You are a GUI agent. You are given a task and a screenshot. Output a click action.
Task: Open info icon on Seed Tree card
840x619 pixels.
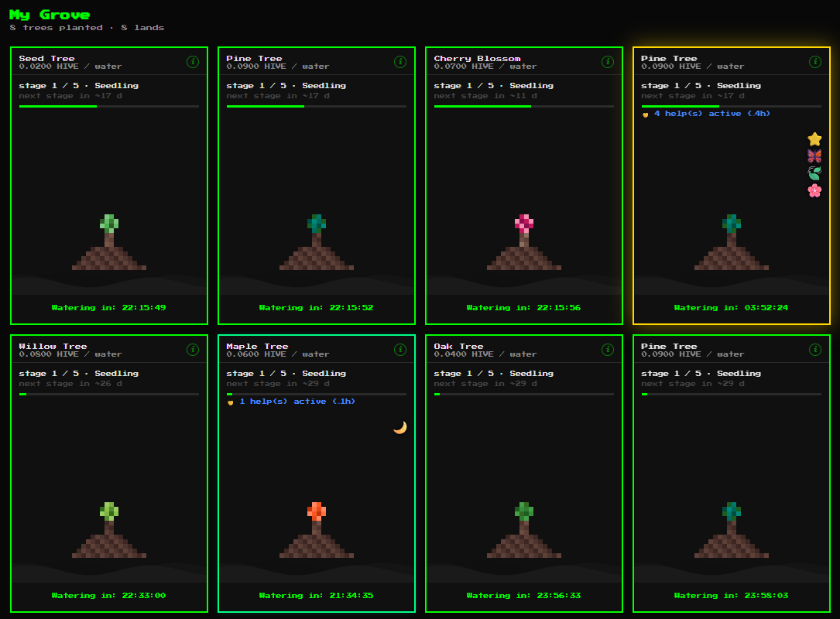[x=193, y=62]
